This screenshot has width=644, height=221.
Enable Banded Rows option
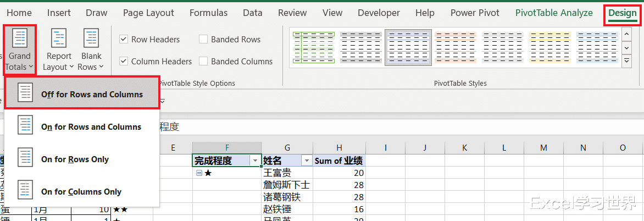click(203, 40)
